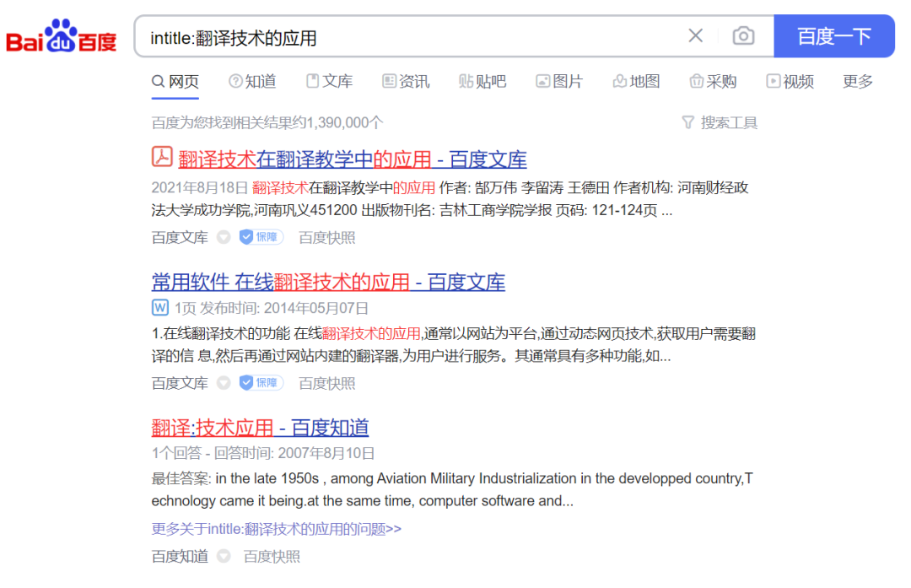
Task: Click the Word document icon by 1页
Action: tap(160, 307)
